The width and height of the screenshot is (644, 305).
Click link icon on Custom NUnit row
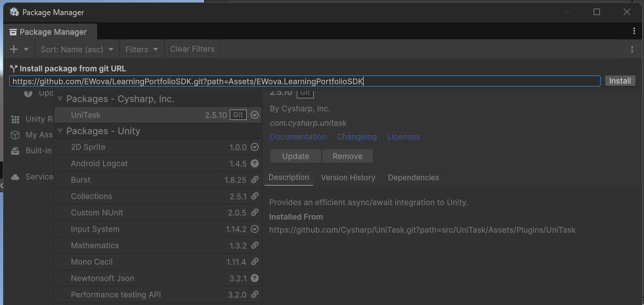[x=255, y=213]
